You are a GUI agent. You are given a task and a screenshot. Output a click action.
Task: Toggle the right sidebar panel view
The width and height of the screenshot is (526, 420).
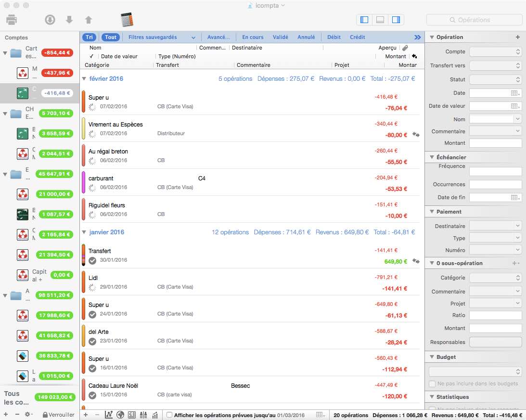[396, 20]
